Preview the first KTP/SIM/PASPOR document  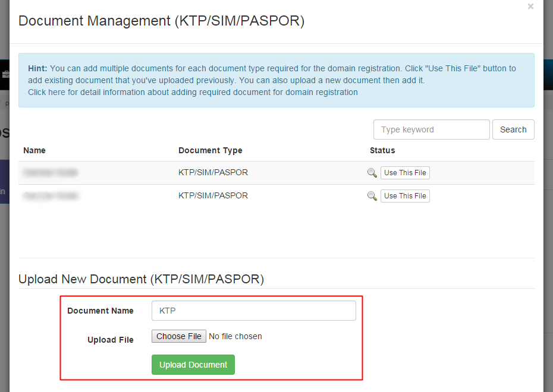click(x=372, y=173)
